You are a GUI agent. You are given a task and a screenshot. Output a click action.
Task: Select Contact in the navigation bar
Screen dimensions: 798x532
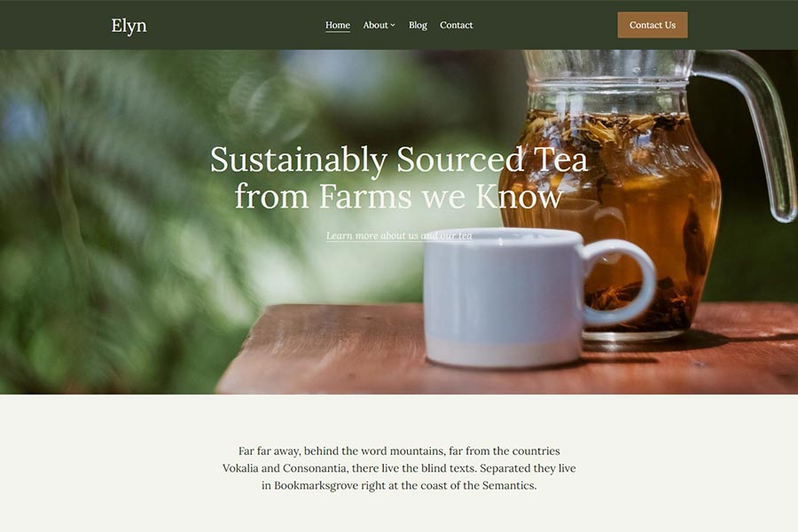click(456, 25)
